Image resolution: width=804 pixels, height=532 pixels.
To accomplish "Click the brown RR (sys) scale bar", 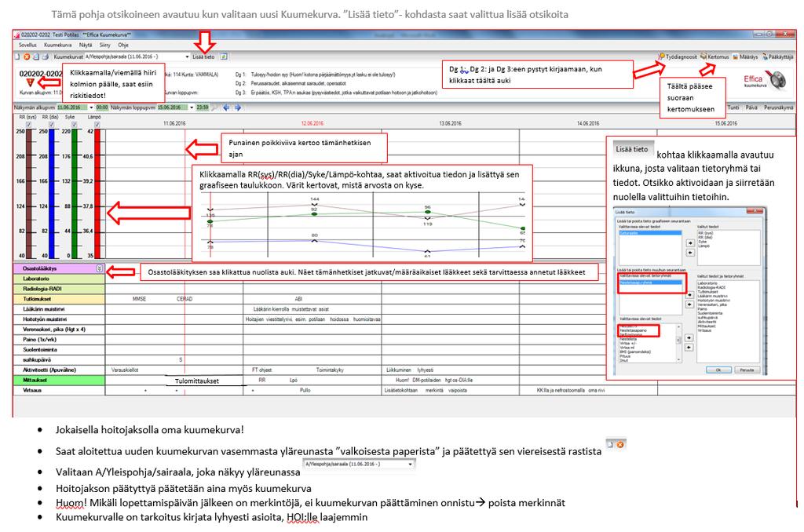I will [29, 194].
